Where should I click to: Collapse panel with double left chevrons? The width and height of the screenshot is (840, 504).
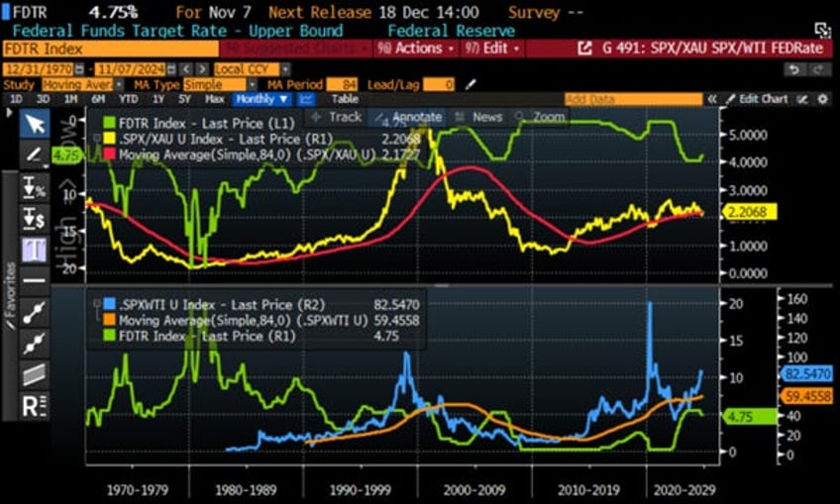click(x=712, y=99)
